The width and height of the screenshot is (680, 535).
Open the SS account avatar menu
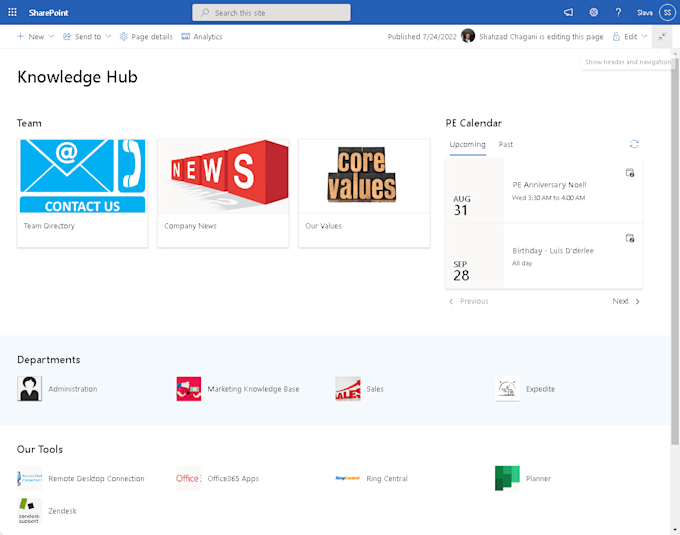coord(667,13)
